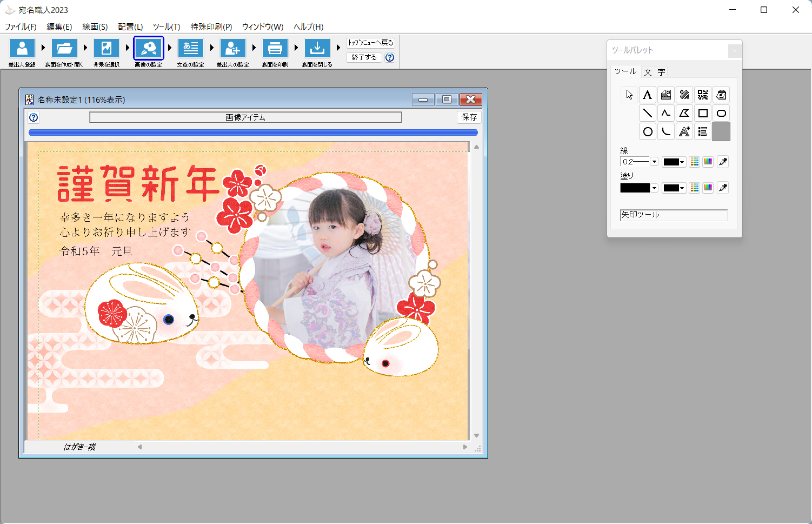Image resolution: width=812 pixels, height=524 pixels.
Task: Click the 裏面を印刷 print icon
Action: point(275,49)
